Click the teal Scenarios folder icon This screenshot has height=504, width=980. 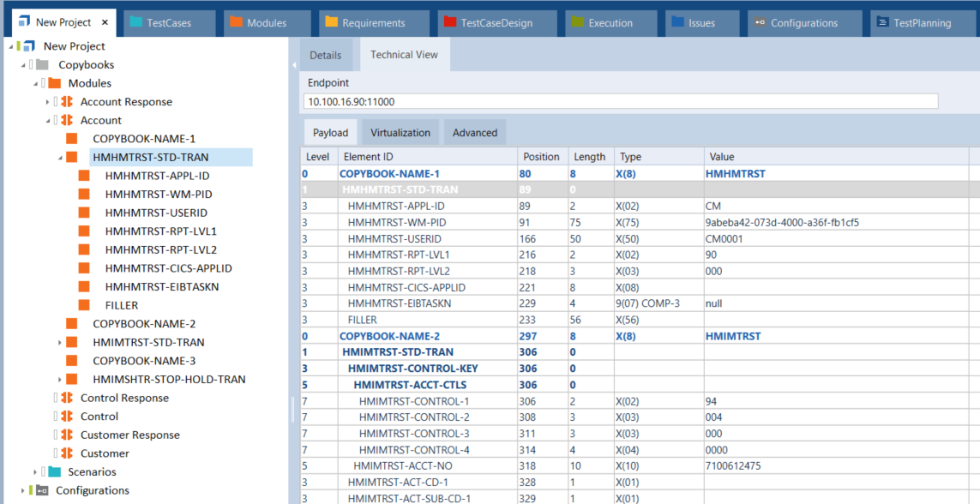tap(54, 472)
